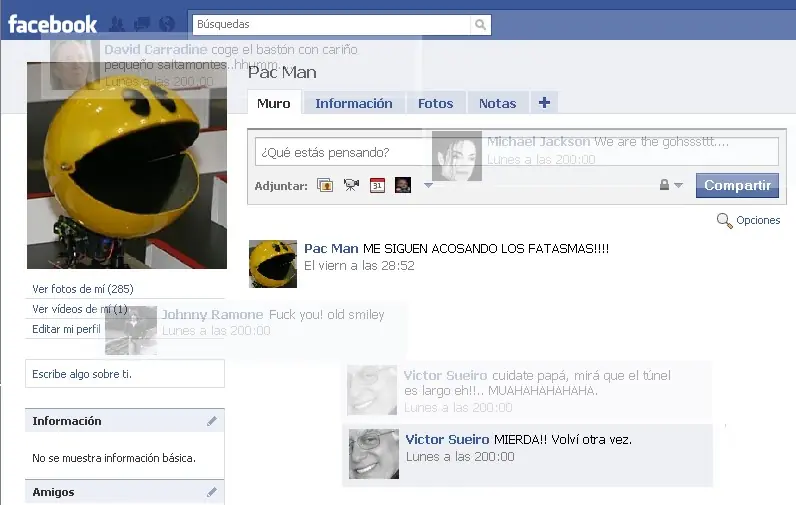The image size is (796, 505).
Task: Switch to the Muro tab
Action: (274, 103)
